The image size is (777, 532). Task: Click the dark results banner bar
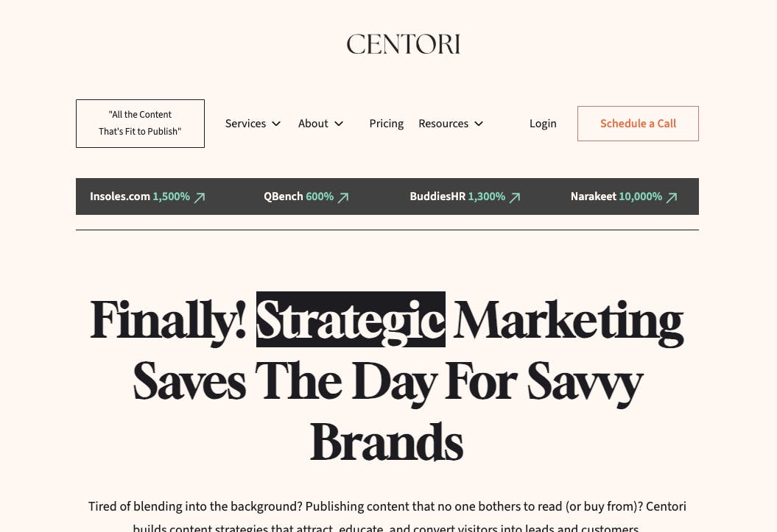point(387,196)
